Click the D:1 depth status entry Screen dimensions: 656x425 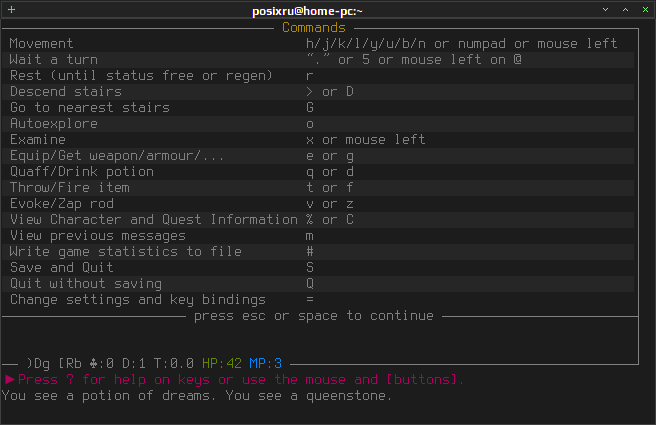pos(134,363)
